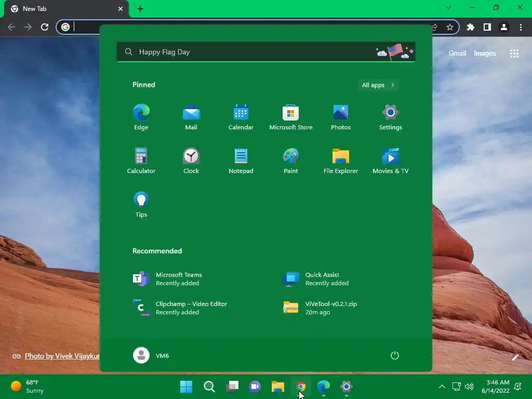
Task: Open Settings from pinned apps
Action: pyautogui.click(x=391, y=117)
